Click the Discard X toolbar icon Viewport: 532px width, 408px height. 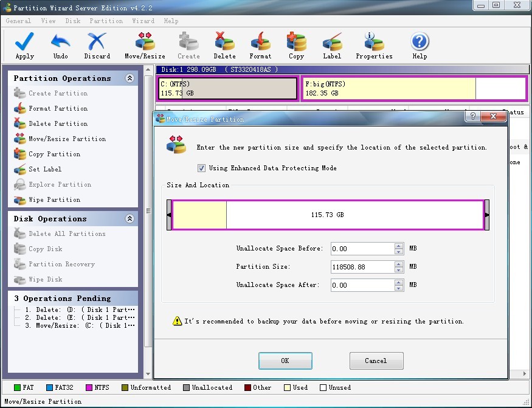pyautogui.click(x=97, y=41)
